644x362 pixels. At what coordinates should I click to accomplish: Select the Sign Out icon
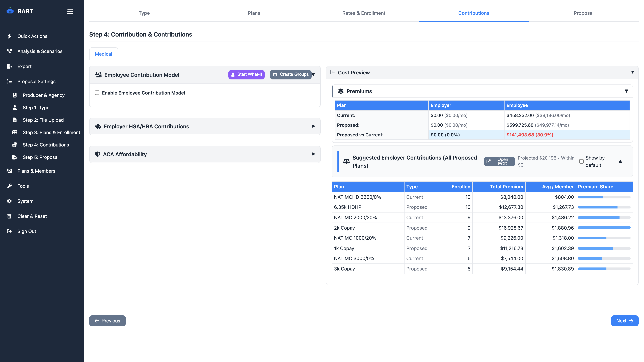point(9,231)
